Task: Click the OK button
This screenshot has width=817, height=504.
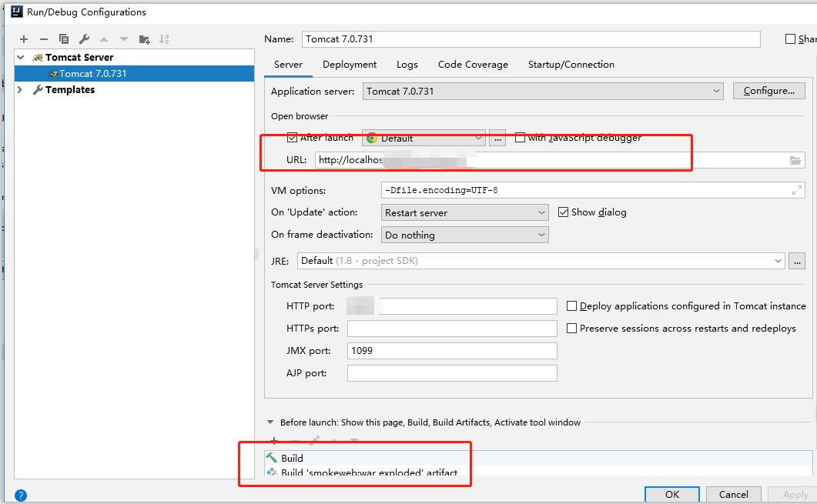Action: point(672,495)
